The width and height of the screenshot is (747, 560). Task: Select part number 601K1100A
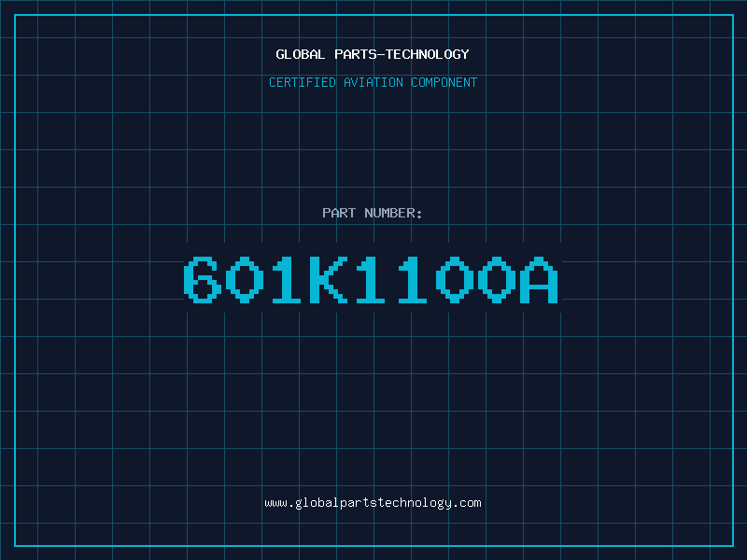coord(371,280)
